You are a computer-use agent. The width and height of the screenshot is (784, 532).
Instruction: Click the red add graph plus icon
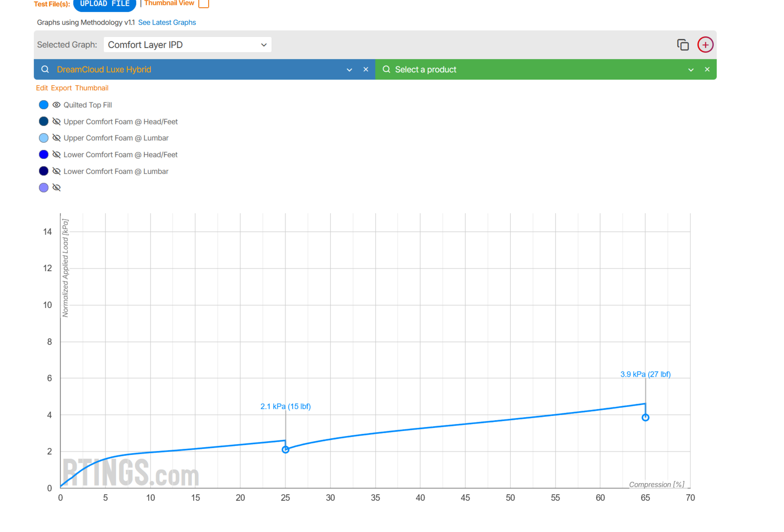coord(705,45)
